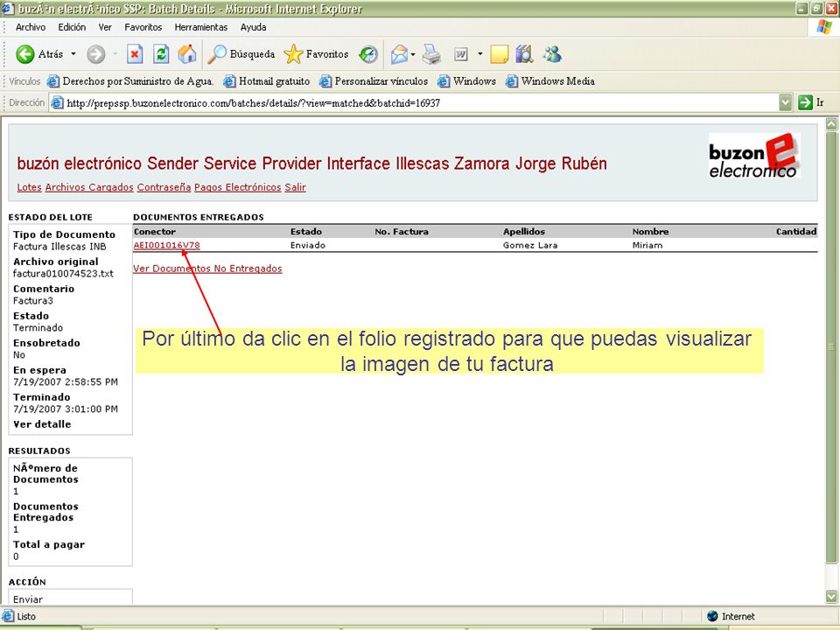Expand the Edit with Word dropdown arrow
Viewport: 840px width, 630px height.
click(x=480, y=54)
